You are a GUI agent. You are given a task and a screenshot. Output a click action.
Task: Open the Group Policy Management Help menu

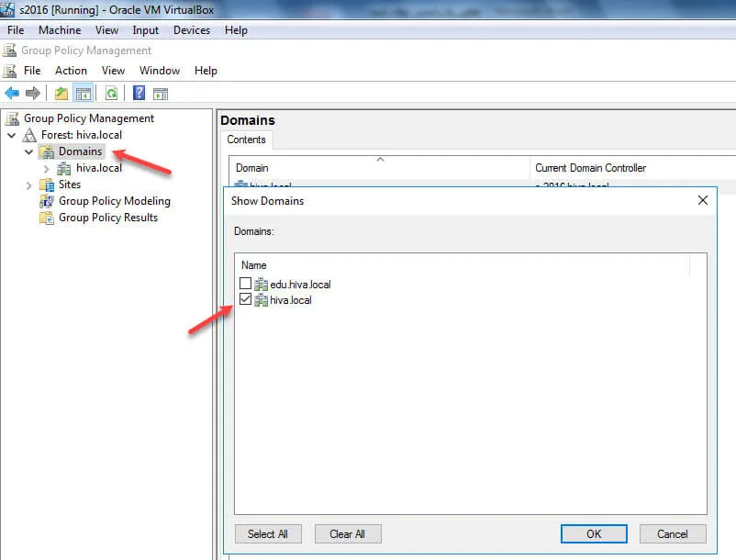coord(206,71)
